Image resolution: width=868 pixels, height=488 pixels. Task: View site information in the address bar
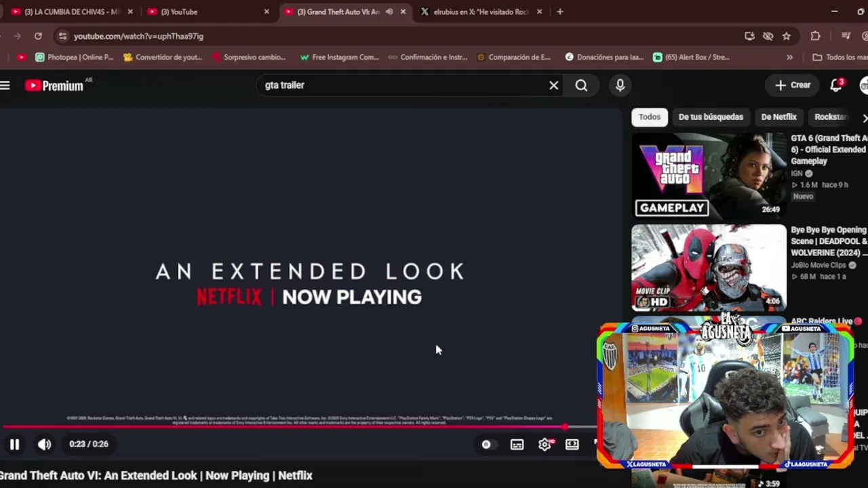(62, 36)
